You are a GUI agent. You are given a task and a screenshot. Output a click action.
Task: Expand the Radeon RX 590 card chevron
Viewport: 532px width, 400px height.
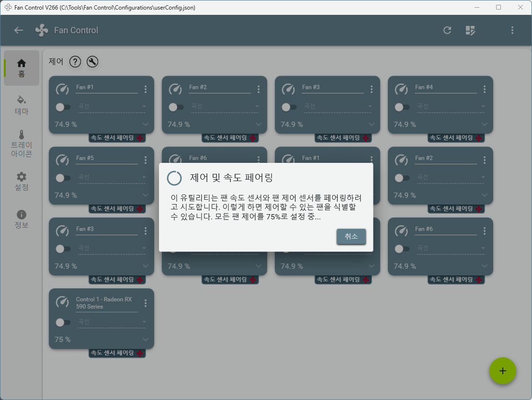[x=146, y=340]
